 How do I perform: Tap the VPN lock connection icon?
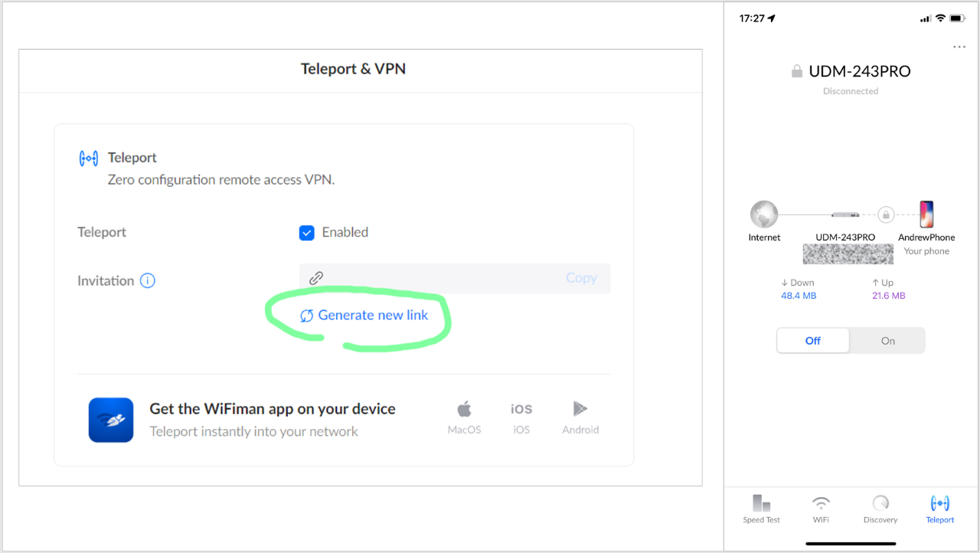pyautogui.click(x=886, y=214)
